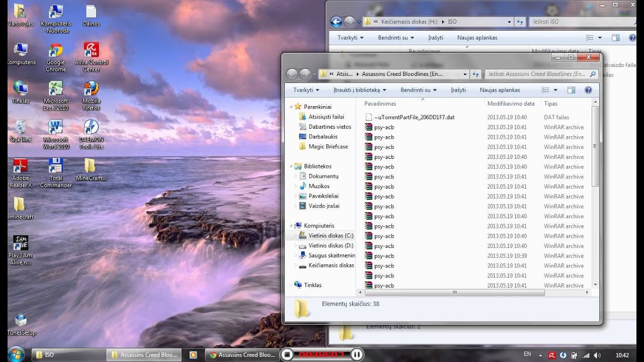The image size is (644, 362).
Task: Click the Windows Start orb
Action: click(x=16, y=354)
